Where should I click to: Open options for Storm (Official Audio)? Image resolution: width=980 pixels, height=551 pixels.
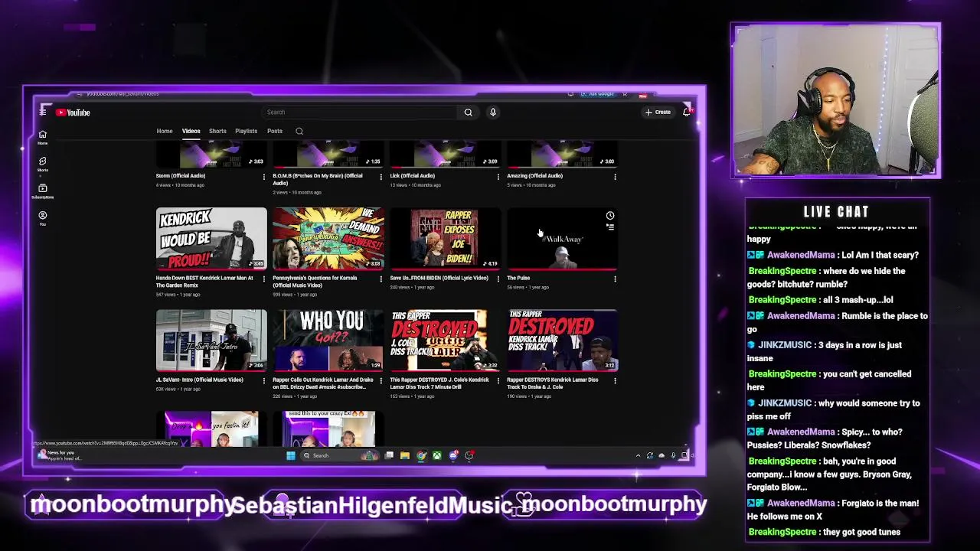pyautogui.click(x=264, y=177)
